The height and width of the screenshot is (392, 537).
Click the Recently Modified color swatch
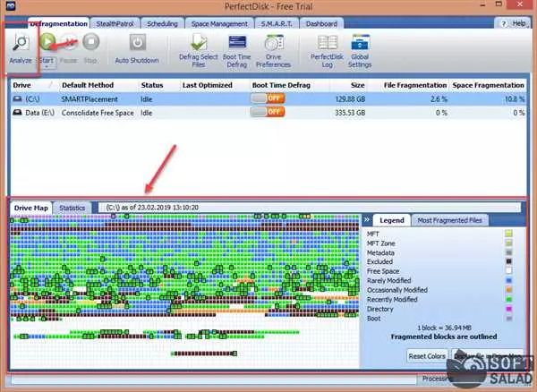[508, 299]
